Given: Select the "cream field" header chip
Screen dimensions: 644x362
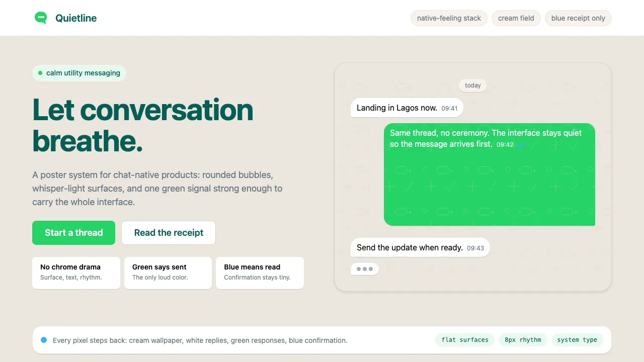Looking at the screenshot, I should pos(516,18).
